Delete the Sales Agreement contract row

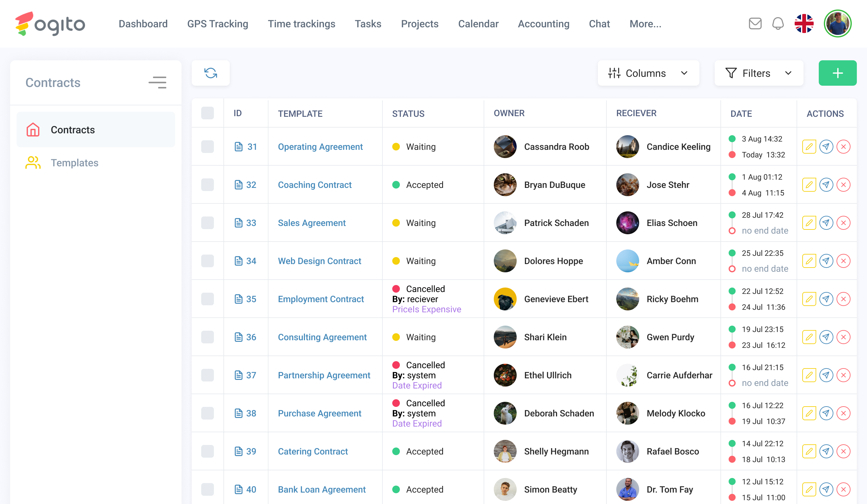click(x=843, y=223)
